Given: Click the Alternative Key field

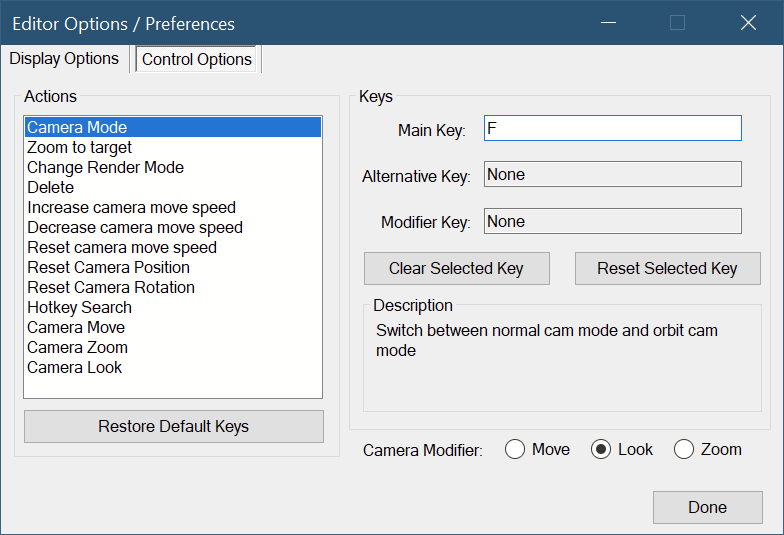Looking at the screenshot, I should 612,175.
